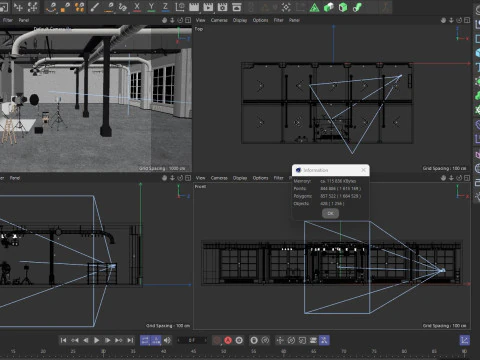480x360 pixels.
Task: Go to previous keyframe
Action: (75, 340)
